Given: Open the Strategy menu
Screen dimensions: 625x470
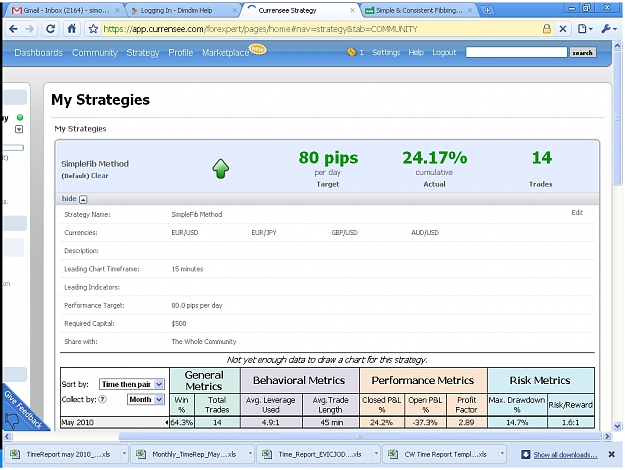Looking at the screenshot, I should coord(143,53).
